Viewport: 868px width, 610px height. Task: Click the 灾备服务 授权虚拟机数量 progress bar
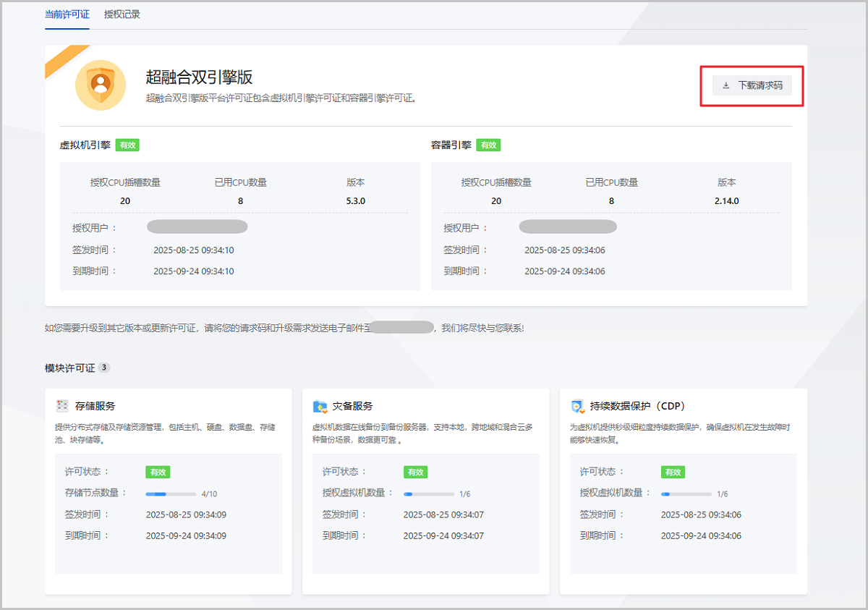coord(428,494)
